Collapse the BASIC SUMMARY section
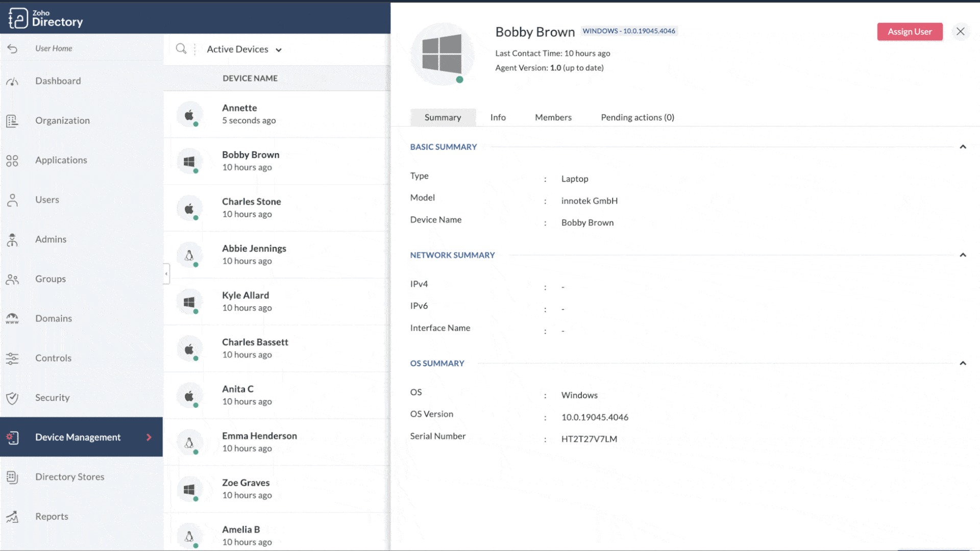 pos(963,146)
